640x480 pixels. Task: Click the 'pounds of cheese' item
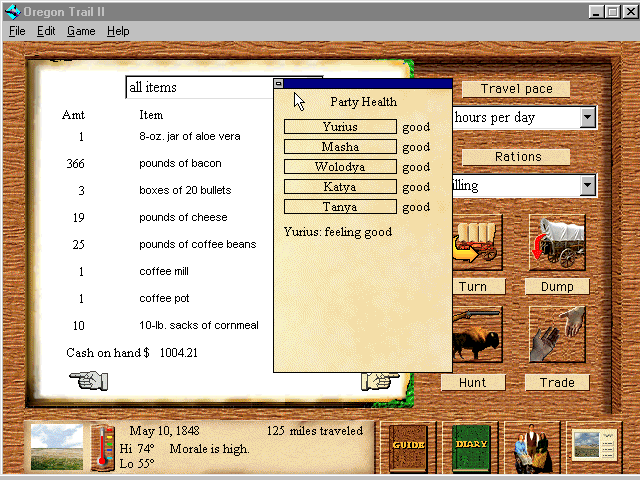183,217
